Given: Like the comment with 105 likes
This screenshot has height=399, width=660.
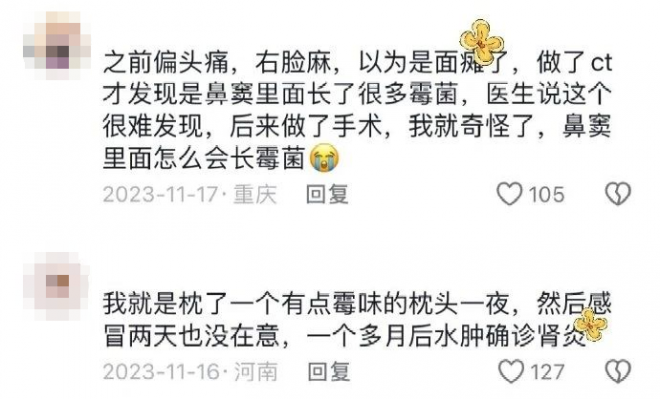Looking at the screenshot, I should [509, 194].
